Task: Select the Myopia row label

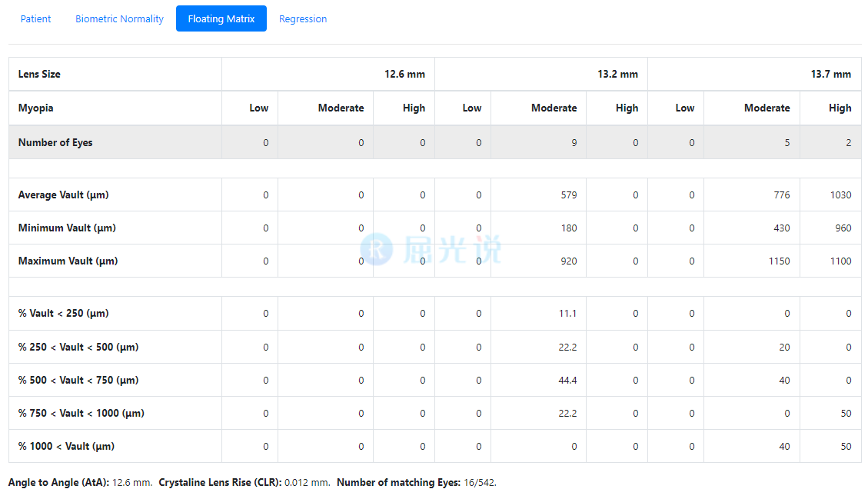Action: pos(36,108)
